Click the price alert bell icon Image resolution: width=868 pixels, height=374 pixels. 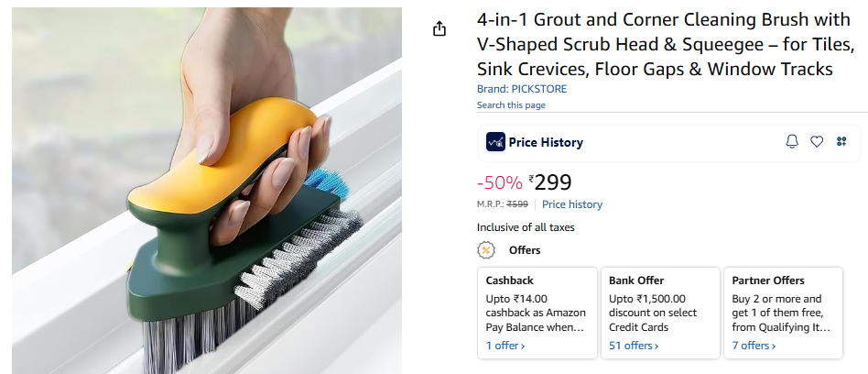(x=792, y=141)
